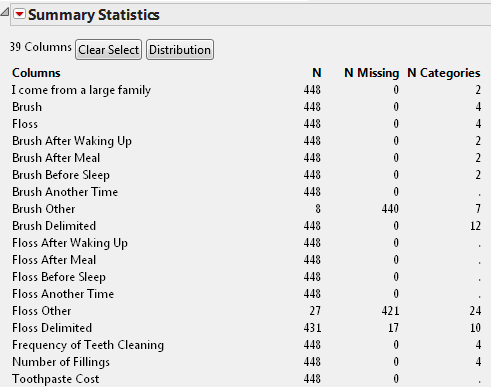
Task: Click N value 27 for Floss Other
Action: [x=315, y=311]
